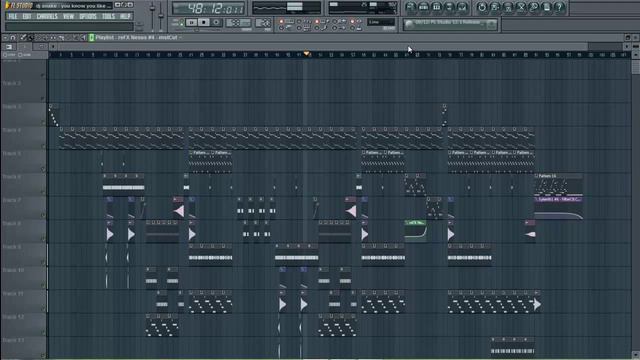
Task: Open the FL Studio release news panel
Action: click(x=450, y=24)
